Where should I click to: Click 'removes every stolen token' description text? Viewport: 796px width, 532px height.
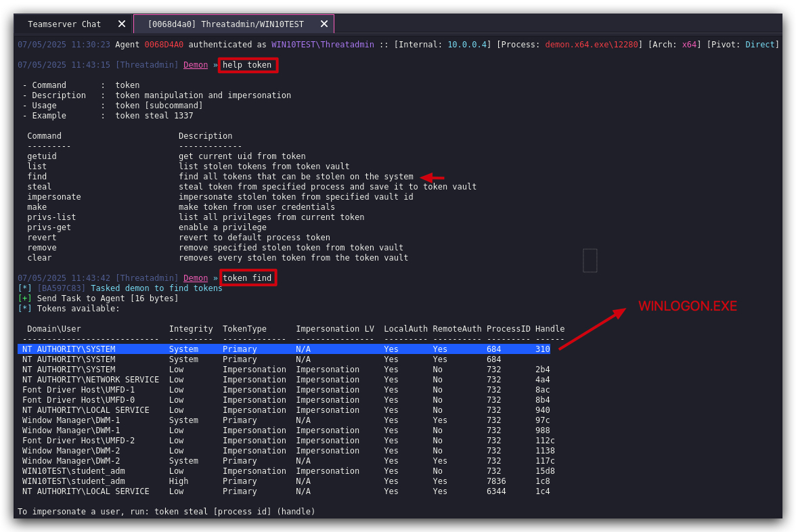tap(294, 258)
